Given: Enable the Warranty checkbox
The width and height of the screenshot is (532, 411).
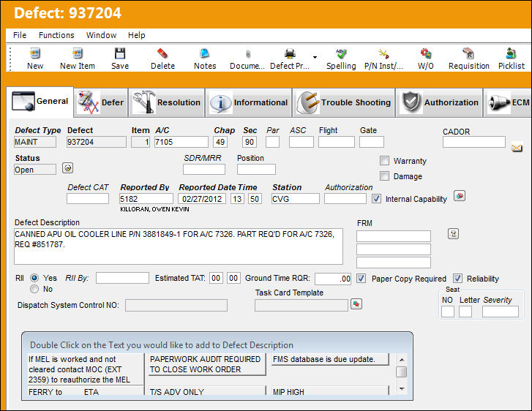Looking at the screenshot, I should point(384,160).
